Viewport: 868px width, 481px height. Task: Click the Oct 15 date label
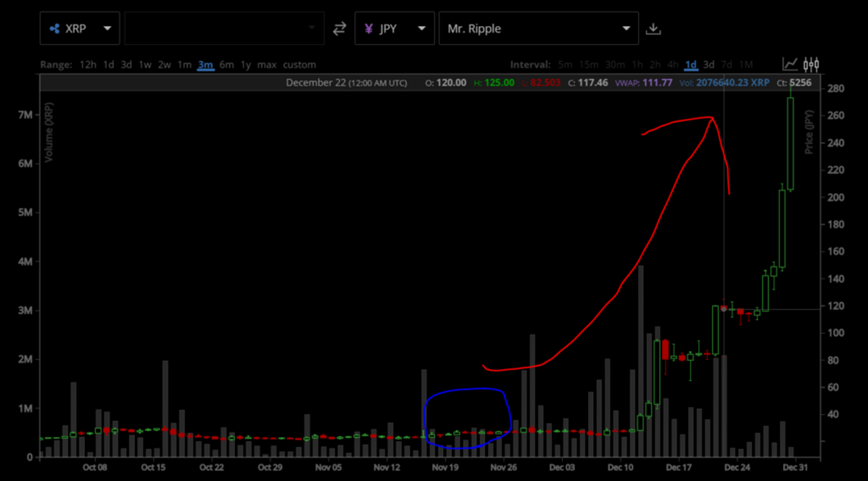coord(154,467)
